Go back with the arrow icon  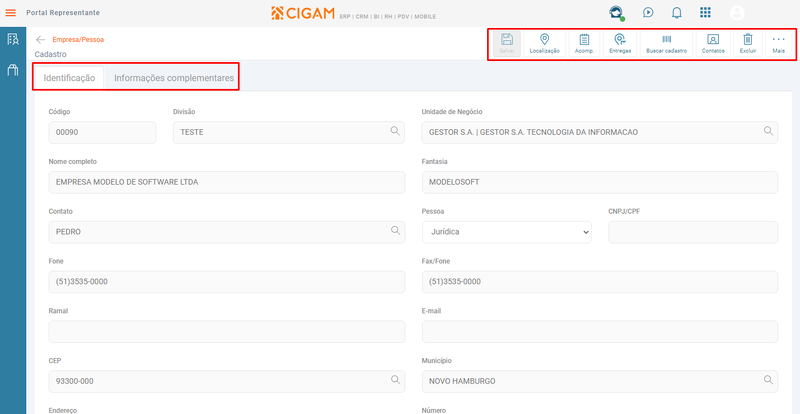(41, 39)
